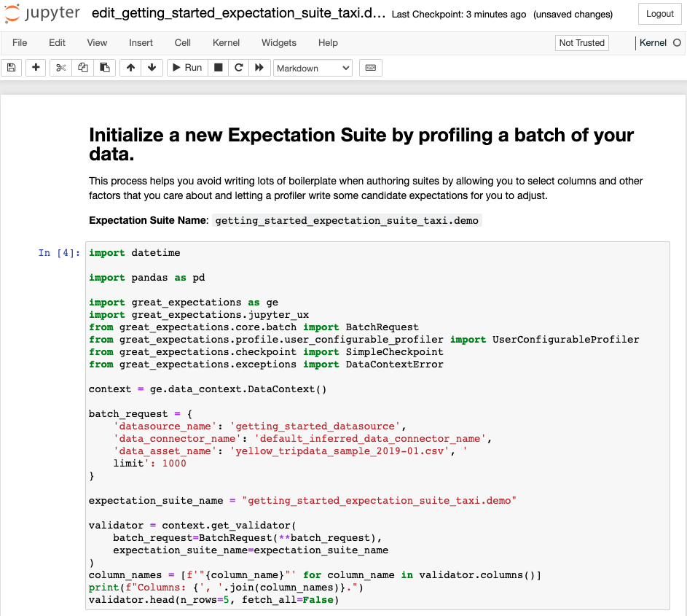The height and width of the screenshot is (616, 687).
Task: Open the Widgets menu
Action: pyautogui.click(x=279, y=43)
